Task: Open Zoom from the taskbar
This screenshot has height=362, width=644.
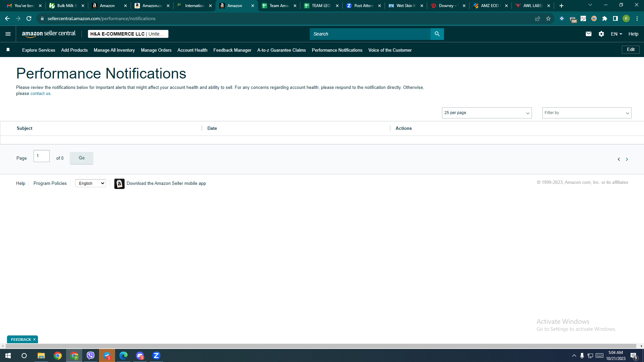Action: (156, 356)
